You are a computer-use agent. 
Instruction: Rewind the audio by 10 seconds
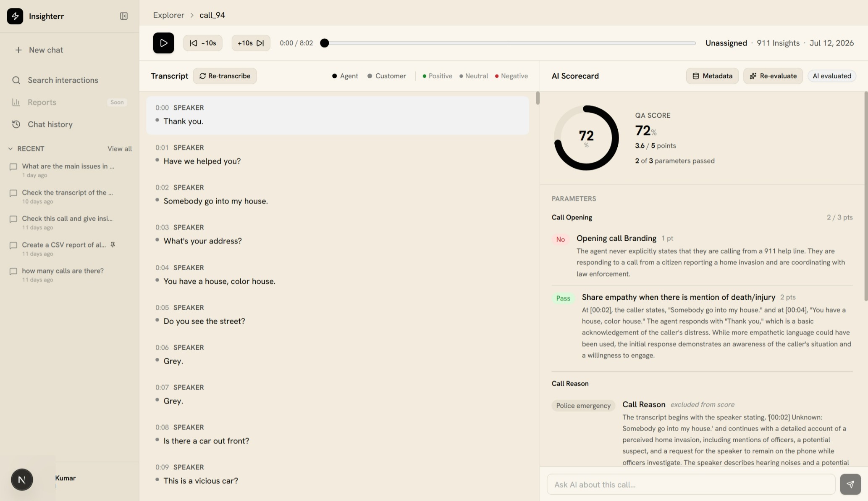click(203, 43)
